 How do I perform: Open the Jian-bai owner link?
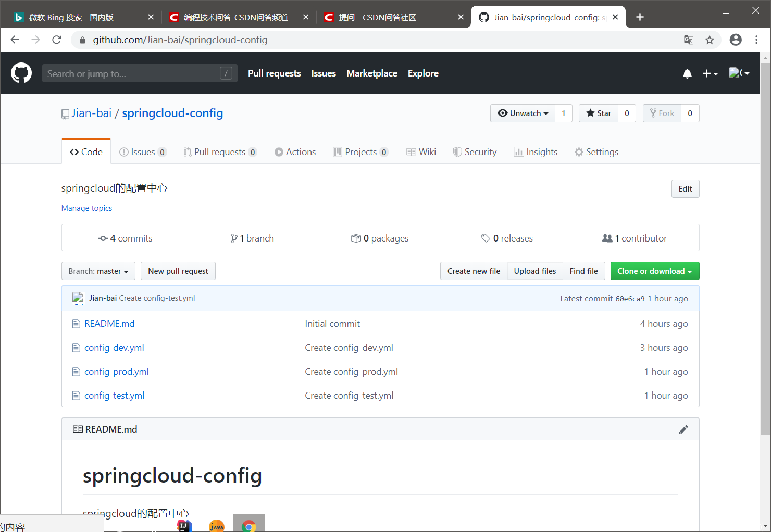[92, 113]
